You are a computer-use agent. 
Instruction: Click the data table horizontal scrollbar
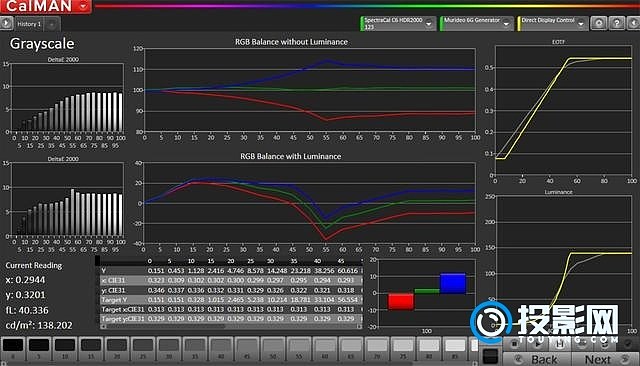231,326
